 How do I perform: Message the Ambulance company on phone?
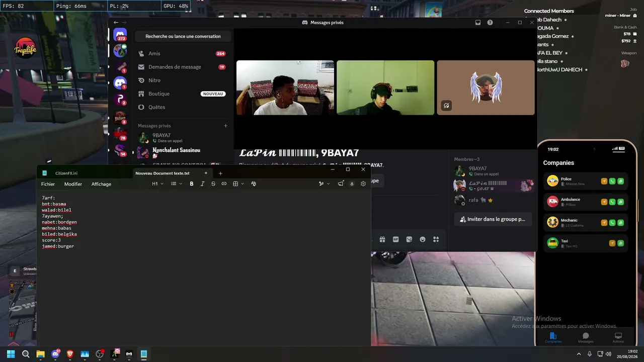[x=621, y=202]
